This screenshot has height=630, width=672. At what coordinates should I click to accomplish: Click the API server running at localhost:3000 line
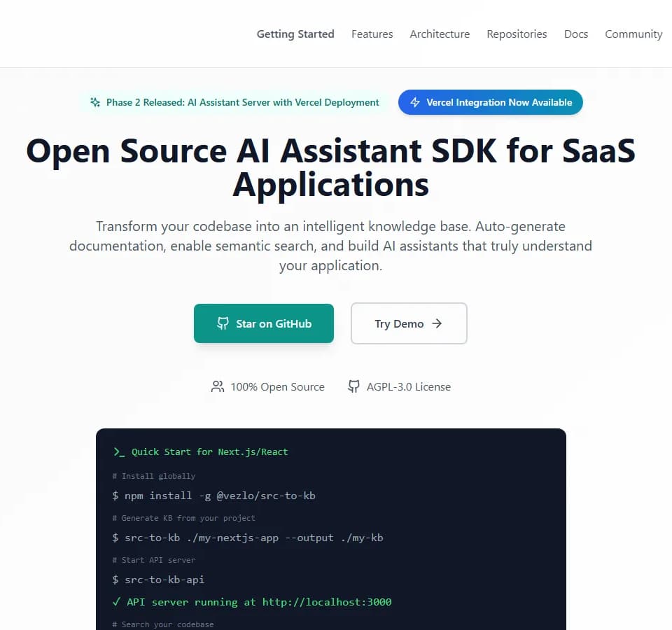coord(252,602)
